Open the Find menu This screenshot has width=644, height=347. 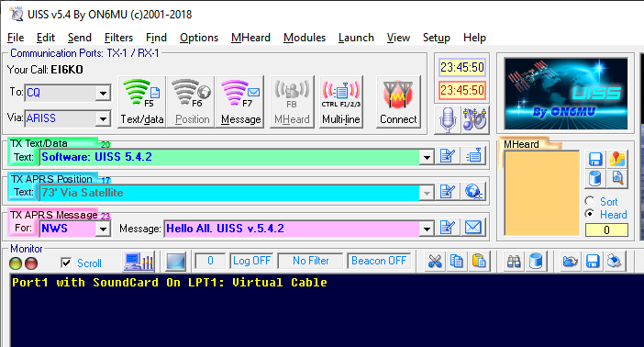click(x=156, y=38)
